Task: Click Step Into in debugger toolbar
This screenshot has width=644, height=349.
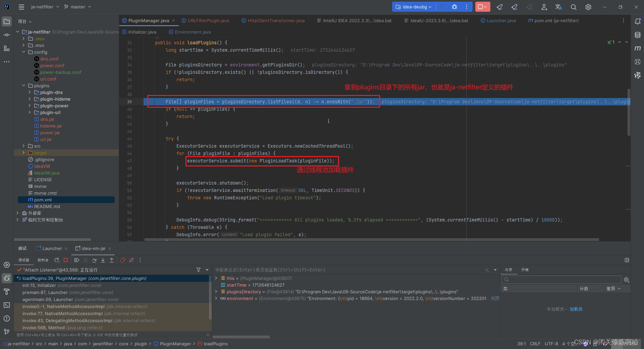Action: pos(103,260)
